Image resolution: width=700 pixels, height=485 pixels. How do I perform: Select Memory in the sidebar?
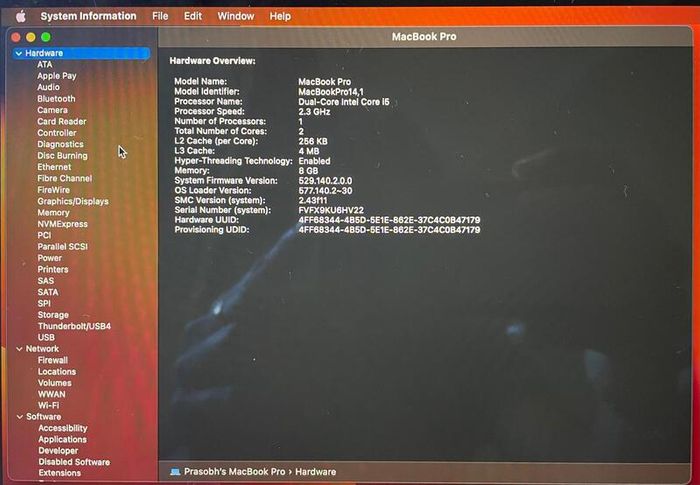[53, 213]
